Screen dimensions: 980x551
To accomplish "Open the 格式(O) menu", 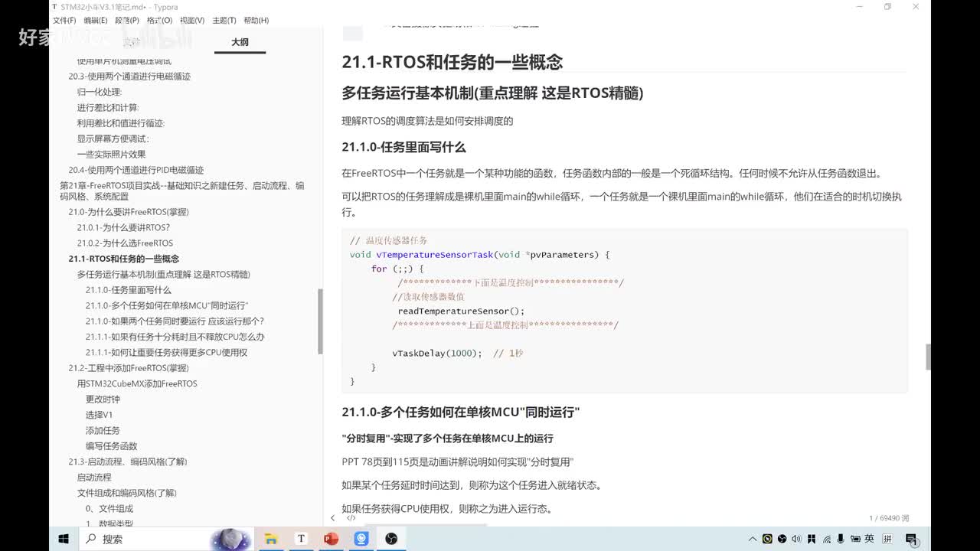I will pos(159,21).
